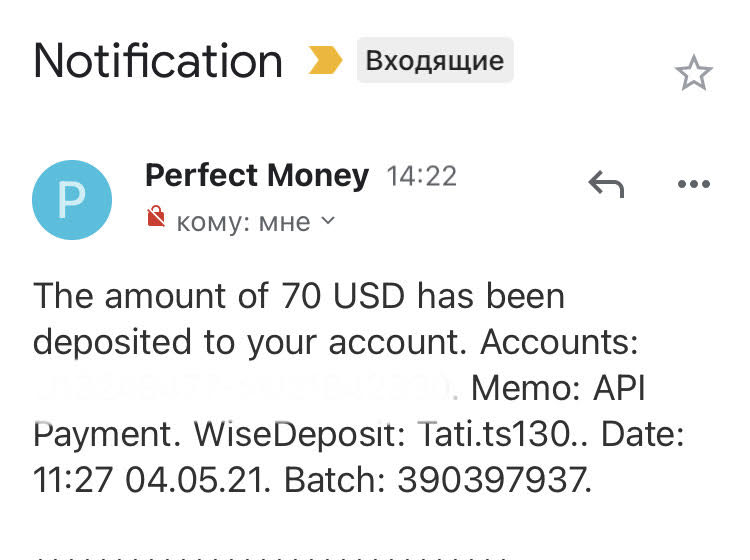
Task: Expand the 'кому: мне' recipient details
Action: (x=243, y=221)
